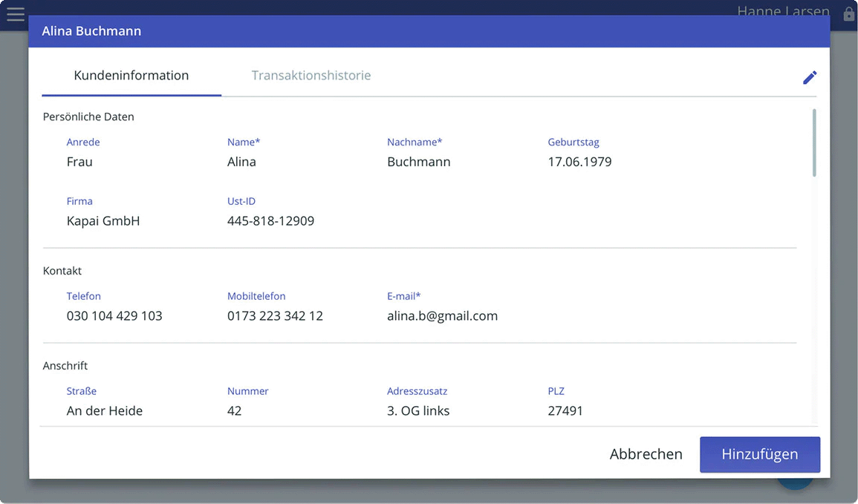The height and width of the screenshot is (504, 858).
Task: Click the pencil edit icon
Action: coord(810,78)
